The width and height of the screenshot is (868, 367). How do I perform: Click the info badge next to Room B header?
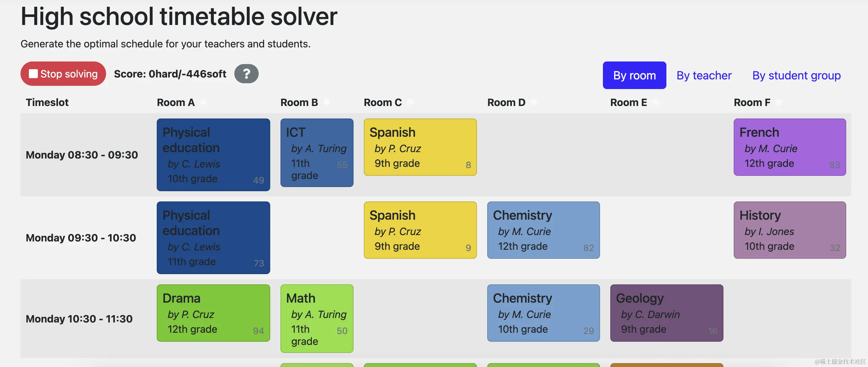point(327,102)
